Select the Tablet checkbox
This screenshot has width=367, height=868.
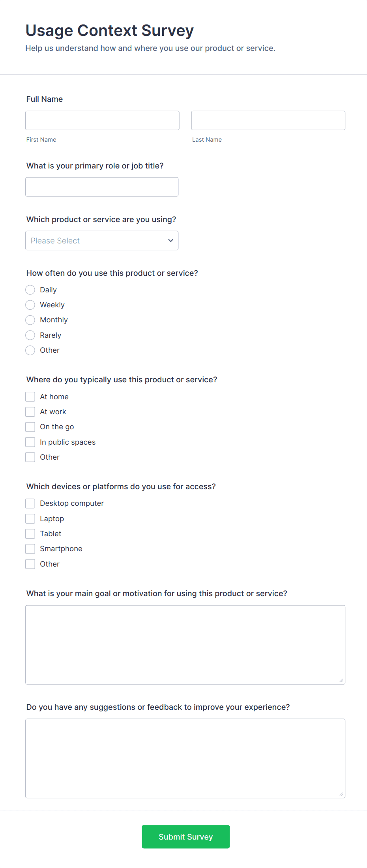[30, 534]
